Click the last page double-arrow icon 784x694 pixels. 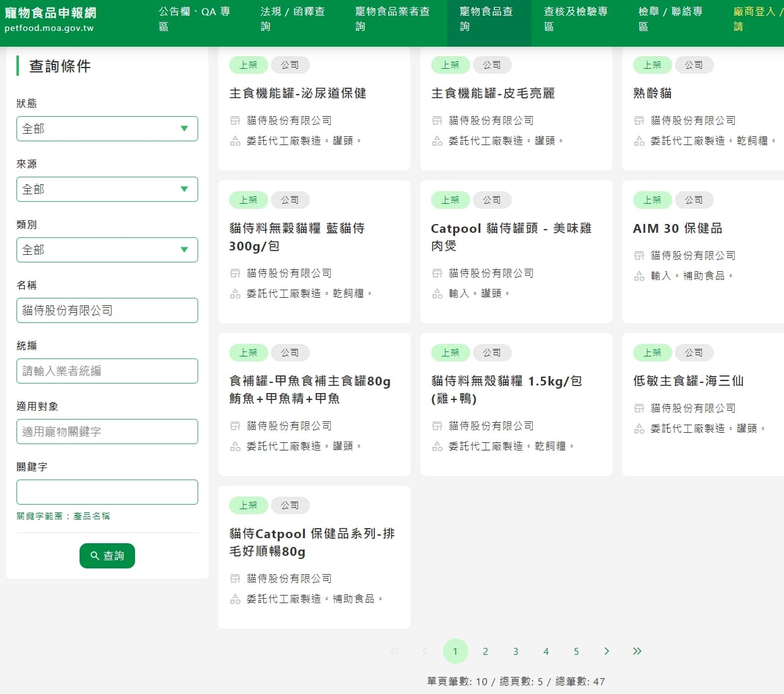tap(637, 651)
